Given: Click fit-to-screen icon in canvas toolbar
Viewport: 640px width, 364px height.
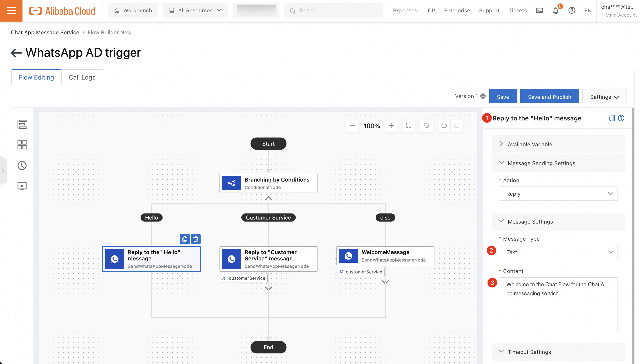Looking at the screenshot, I should point(409,126).
